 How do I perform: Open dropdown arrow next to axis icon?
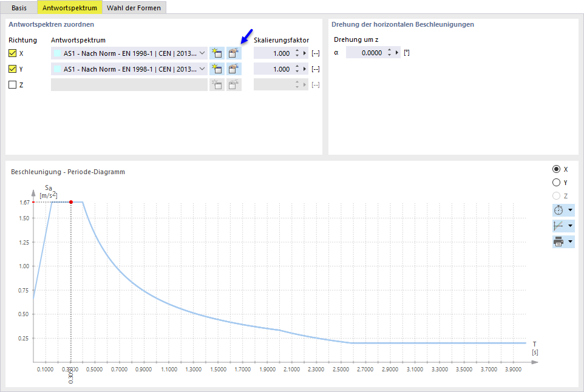[x=570, y=226]
